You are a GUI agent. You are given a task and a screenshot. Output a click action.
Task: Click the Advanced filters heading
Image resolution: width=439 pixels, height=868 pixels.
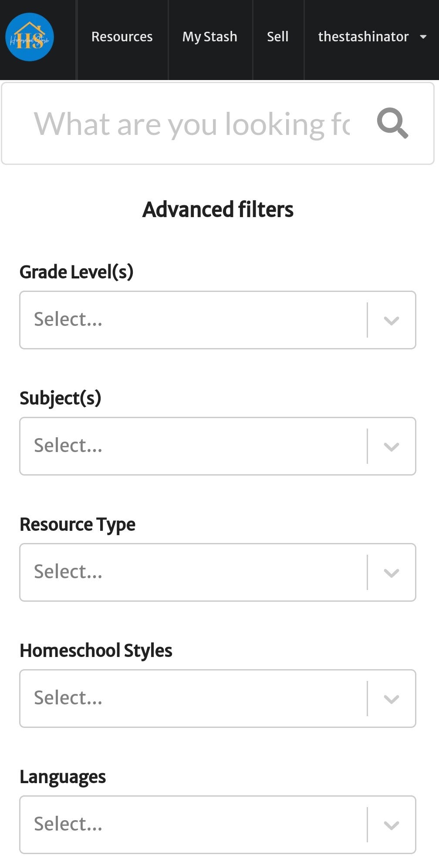pyautogui.click(x=218, y=209)
